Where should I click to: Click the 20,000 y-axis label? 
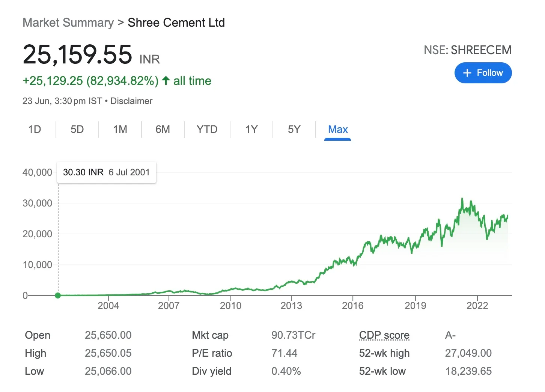pyautogui.click(x=37, y=234)
